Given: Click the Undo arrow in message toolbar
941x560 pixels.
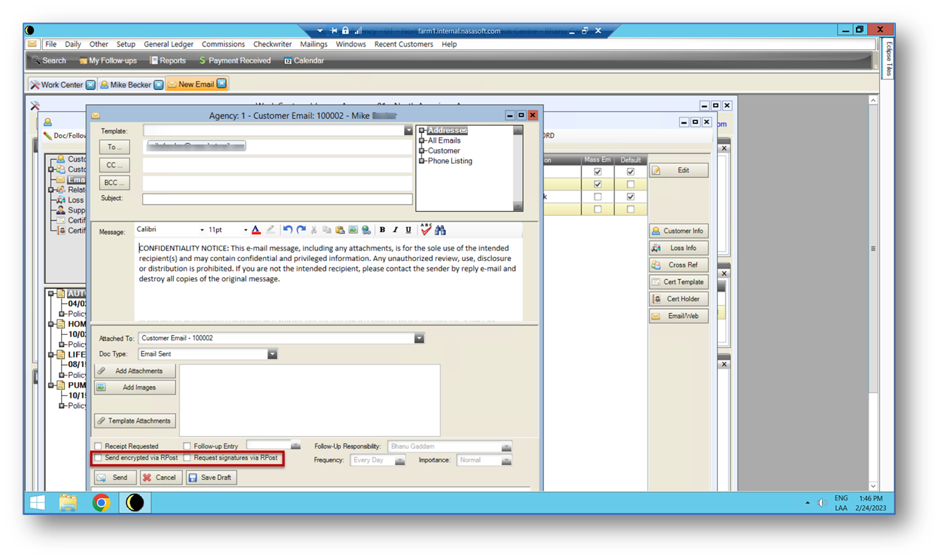Looking at the screenshot, I should click(x=288, y=230).
